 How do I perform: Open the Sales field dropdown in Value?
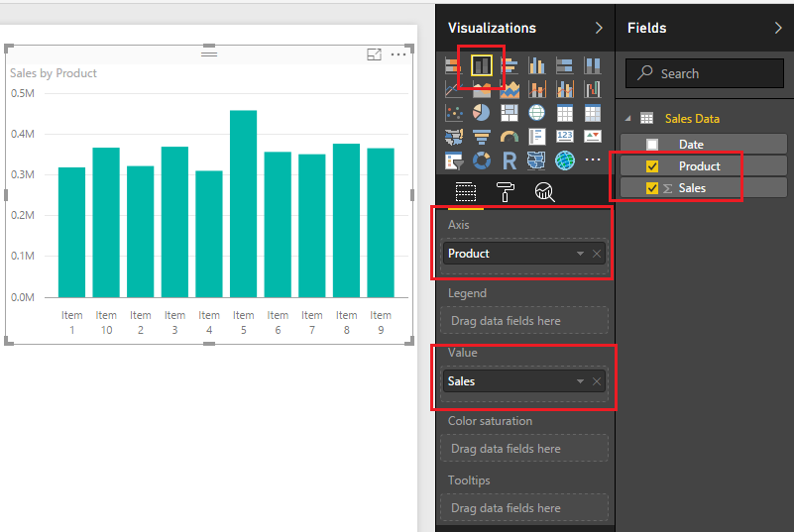click(x=580, y=381)
